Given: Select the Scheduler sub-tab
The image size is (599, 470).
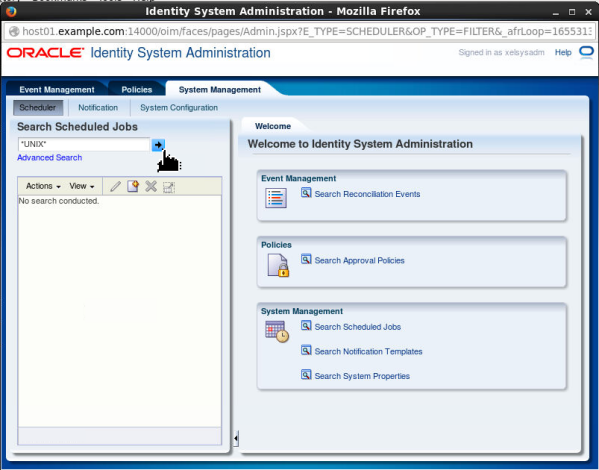Looking at the screenshot, I should pos(37,108).
